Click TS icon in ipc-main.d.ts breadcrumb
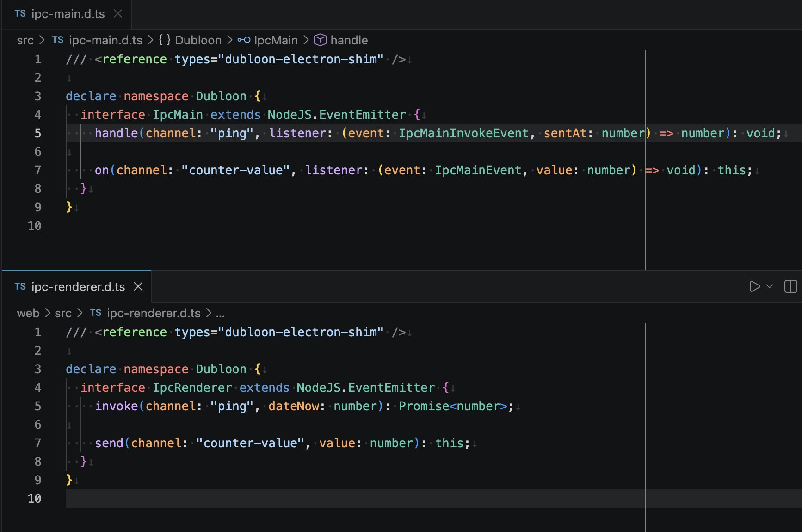The width and height of the screenshot is (802, 532). coord(58,40)
